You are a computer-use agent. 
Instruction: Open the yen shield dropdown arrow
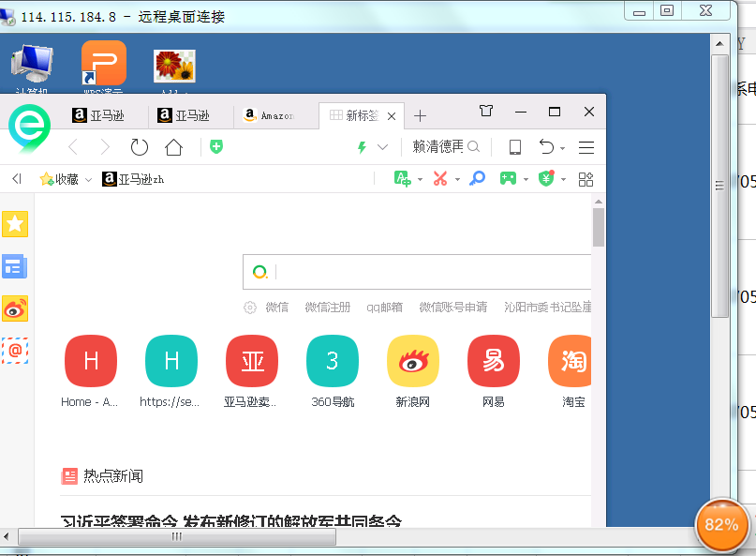tap(563, 180)
